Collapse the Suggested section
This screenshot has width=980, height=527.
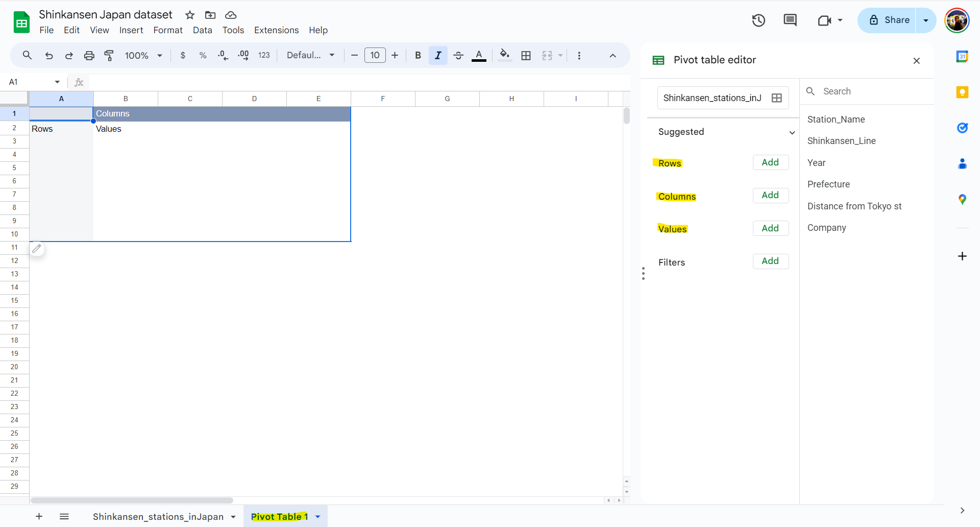[792, 132]
